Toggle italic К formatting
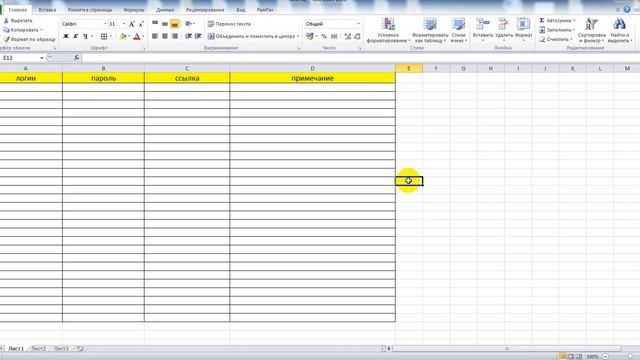The height and width of the screenshot is (360, 640). [76, 36]
